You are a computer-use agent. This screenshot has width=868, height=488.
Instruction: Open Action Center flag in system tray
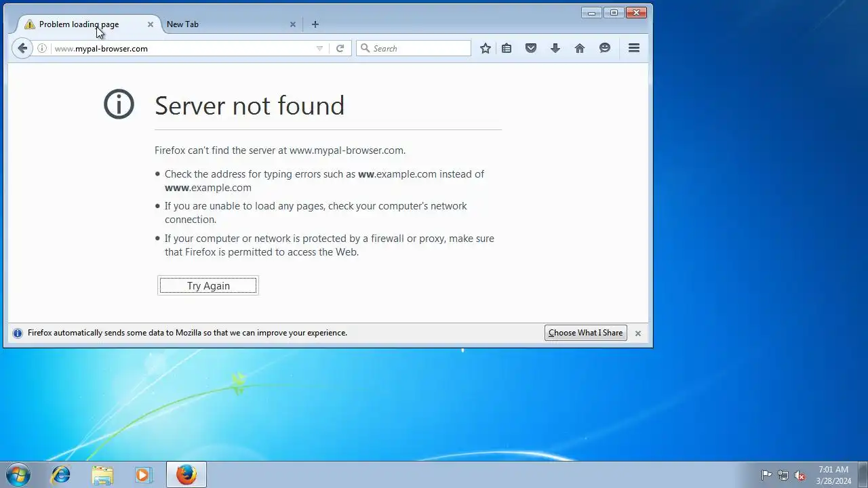[x=766, y=475]
